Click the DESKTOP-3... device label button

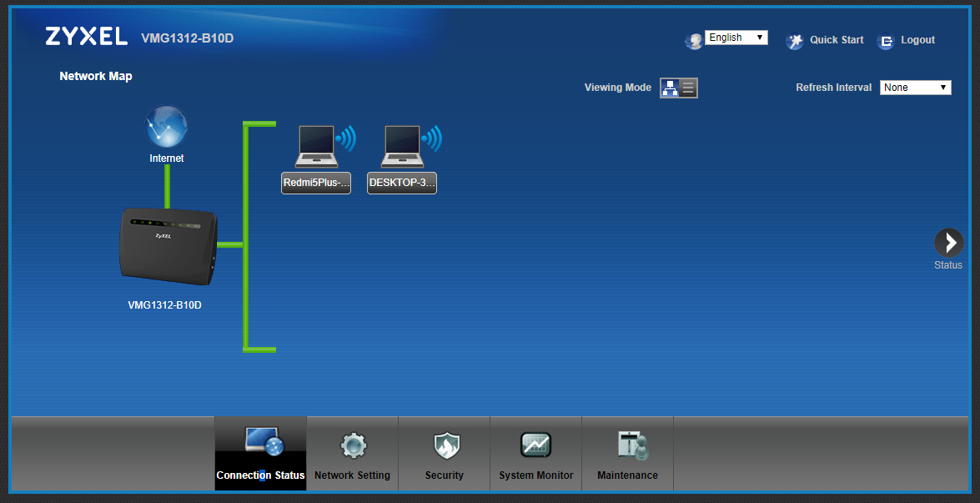(x=402, y=183)
